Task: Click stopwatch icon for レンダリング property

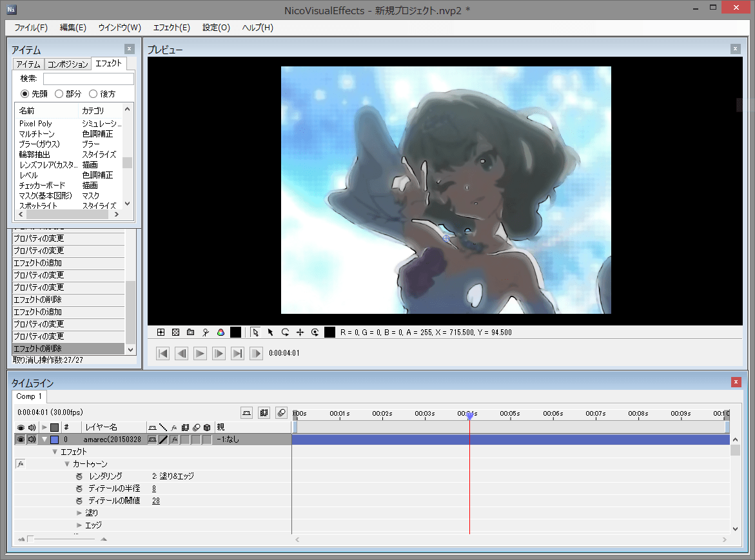Action: (79, 476)
